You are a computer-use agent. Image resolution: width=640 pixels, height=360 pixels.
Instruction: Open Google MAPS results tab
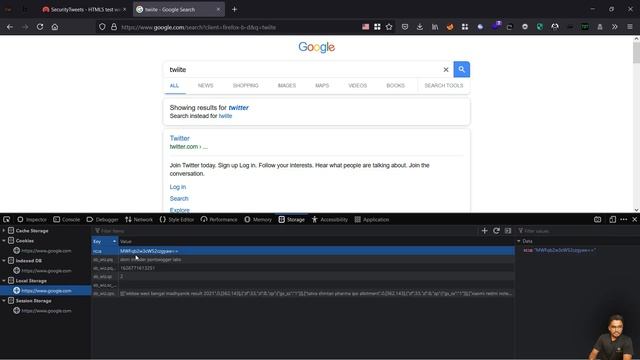322,86
